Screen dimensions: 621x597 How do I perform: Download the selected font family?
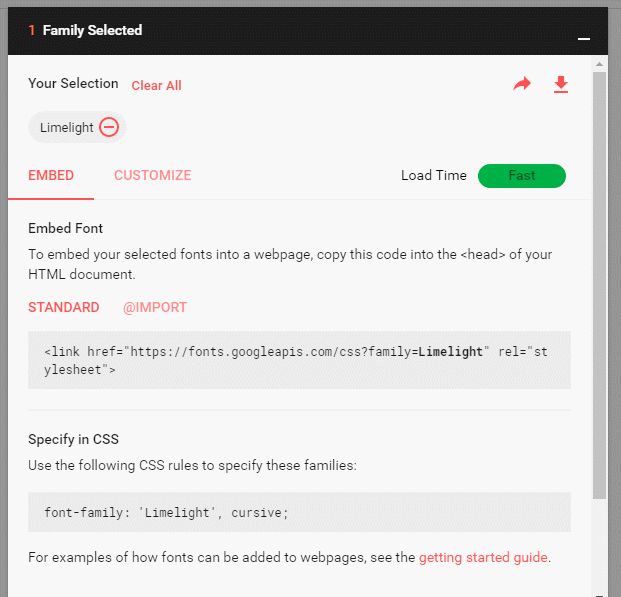pos(561,84)
